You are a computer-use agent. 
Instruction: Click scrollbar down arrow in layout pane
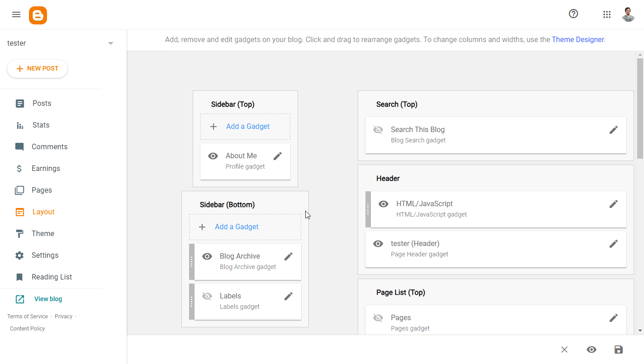(640, 331)
